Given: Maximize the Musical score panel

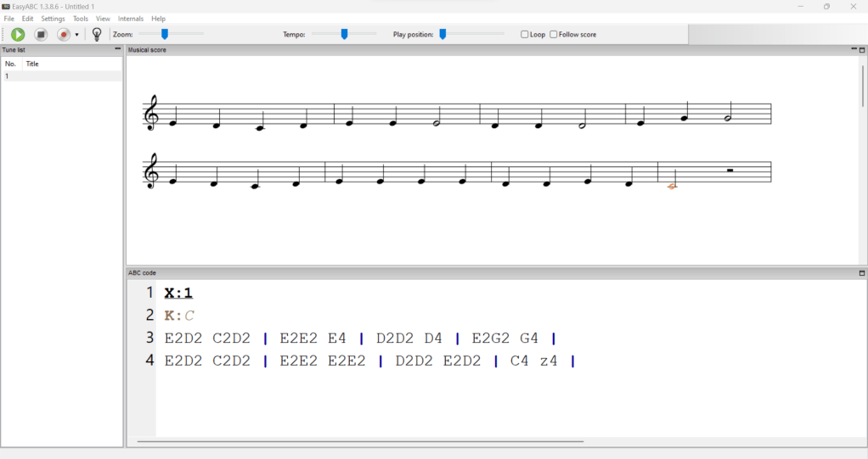Looking at the screenshot, I should click(862, 49).
